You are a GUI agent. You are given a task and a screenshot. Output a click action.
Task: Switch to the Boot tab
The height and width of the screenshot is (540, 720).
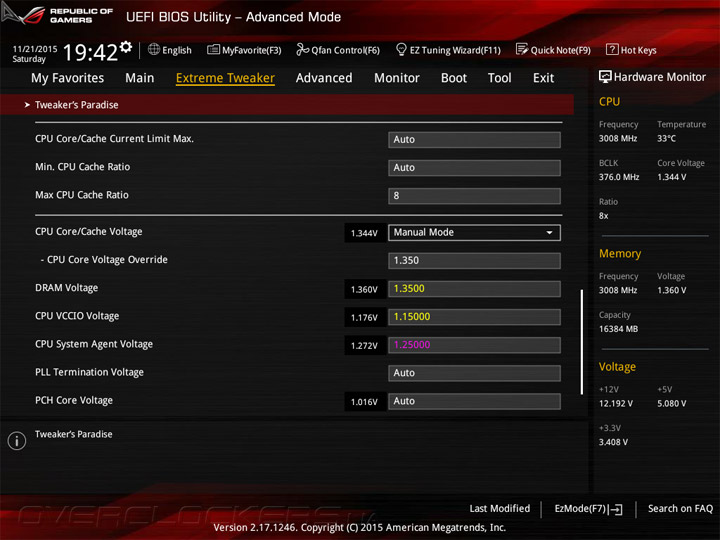click(454, 78)
